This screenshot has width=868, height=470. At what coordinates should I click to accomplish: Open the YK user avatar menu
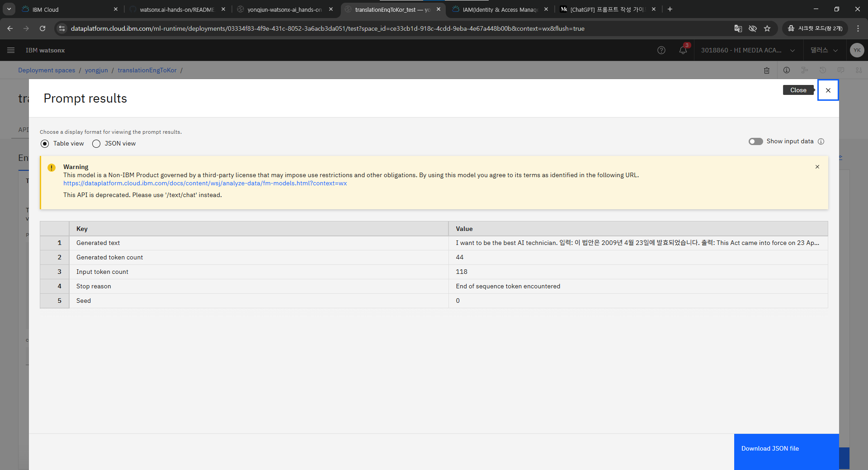(857, 50)
